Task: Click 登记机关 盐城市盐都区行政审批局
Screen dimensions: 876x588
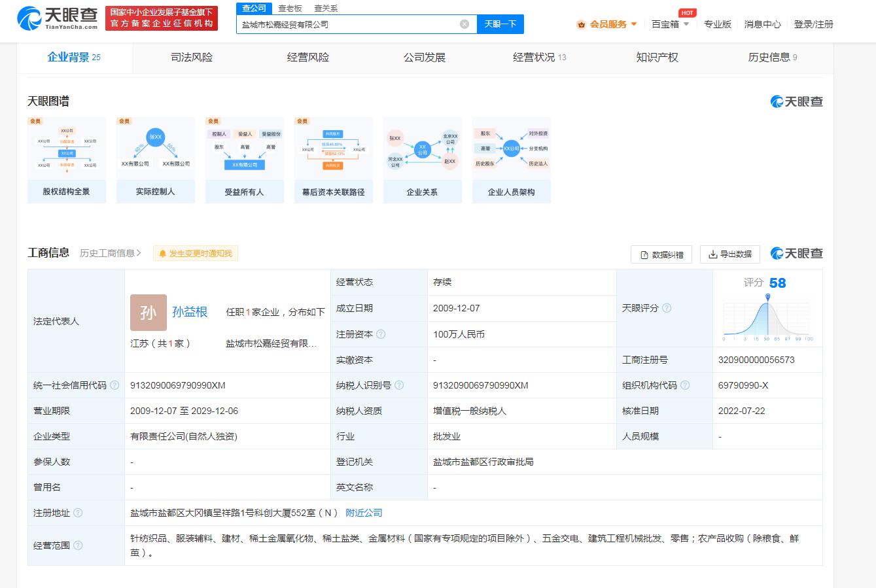Action: 483,462
